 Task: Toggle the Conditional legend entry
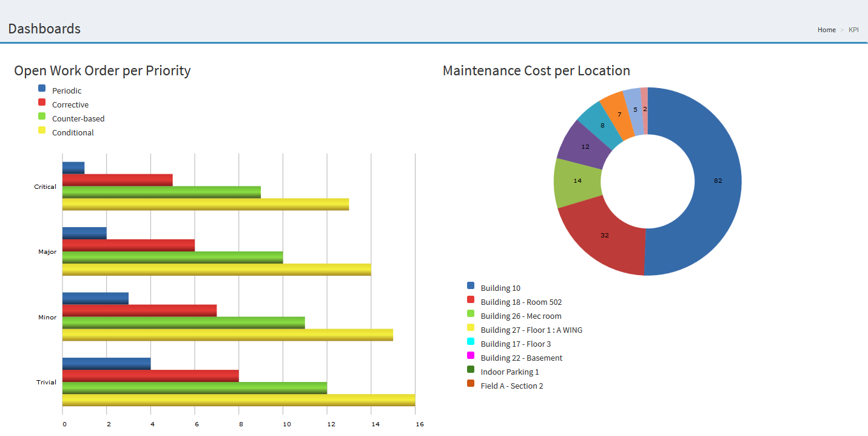coord(73,133)
